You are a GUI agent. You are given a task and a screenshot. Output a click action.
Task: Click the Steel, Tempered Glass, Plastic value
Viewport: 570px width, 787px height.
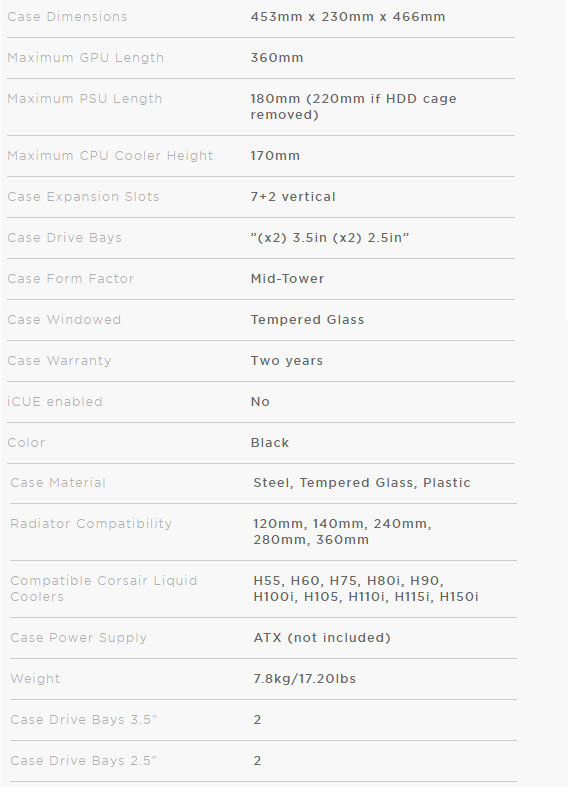(362, 483)
